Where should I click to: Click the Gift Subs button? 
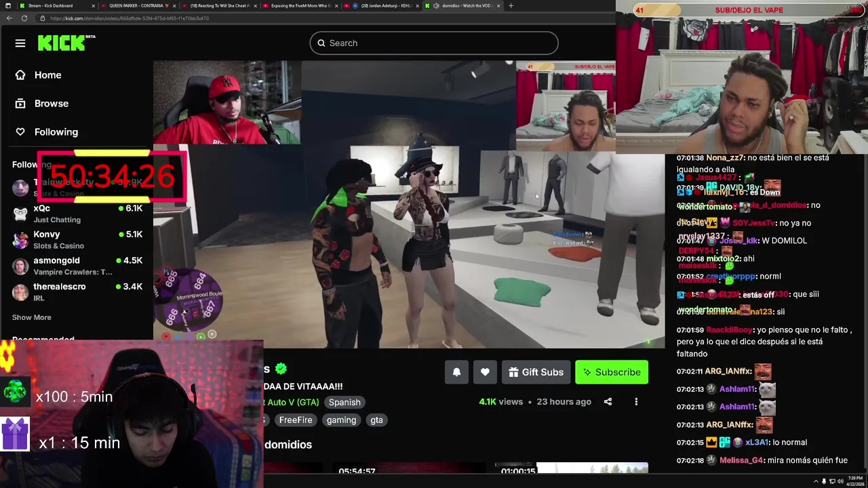tap(536, 372)
